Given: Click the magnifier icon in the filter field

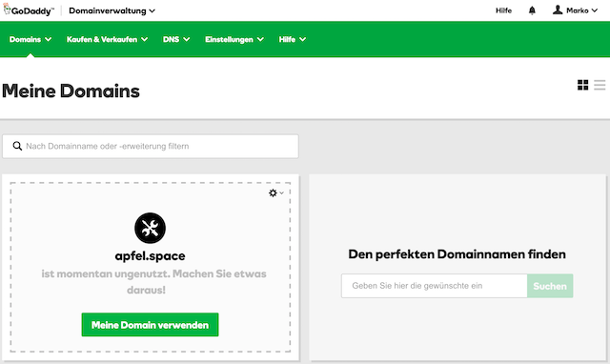Looking at the screenshot, I should [17, 146].
